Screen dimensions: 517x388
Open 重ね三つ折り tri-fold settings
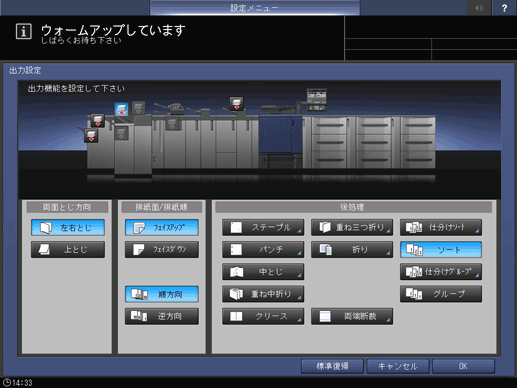[352, 228]
